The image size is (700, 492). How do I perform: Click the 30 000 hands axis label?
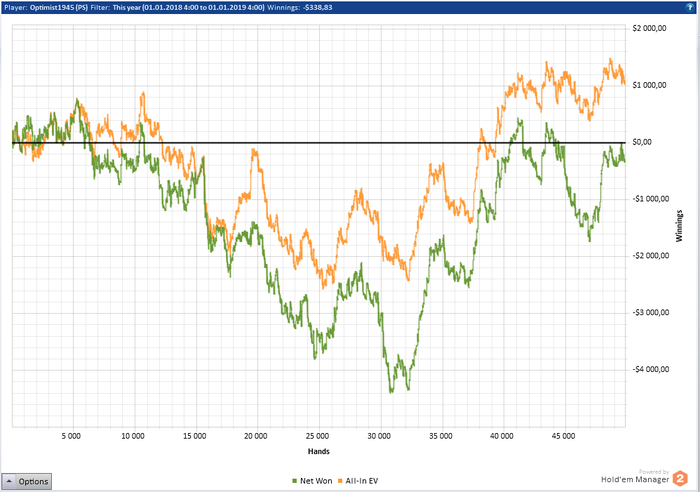point(379,436)
